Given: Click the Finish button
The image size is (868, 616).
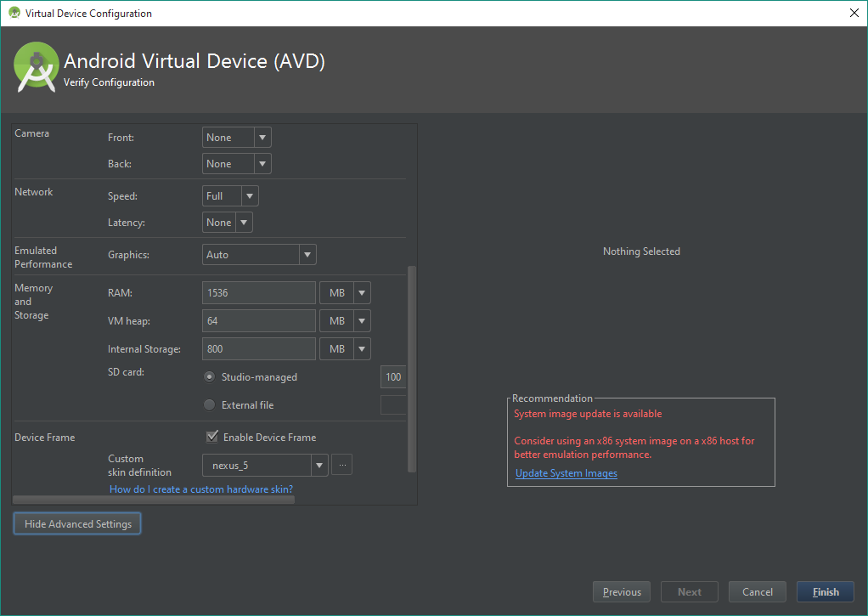Looking at the screenshot, I should tap(826, 591).
